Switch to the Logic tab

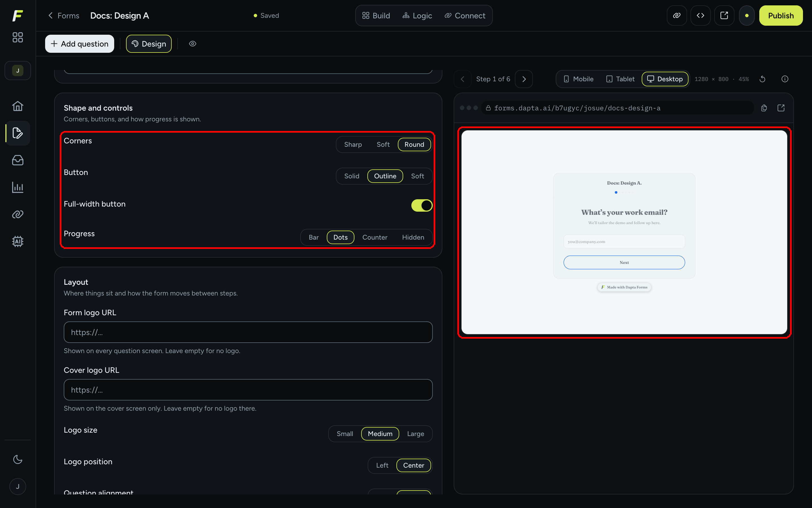click(x=417, y=16)
